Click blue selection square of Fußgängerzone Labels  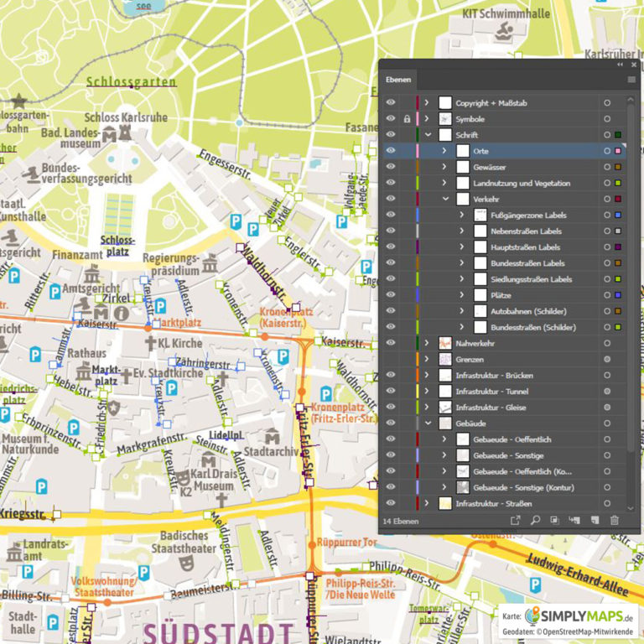coord(618,216)
